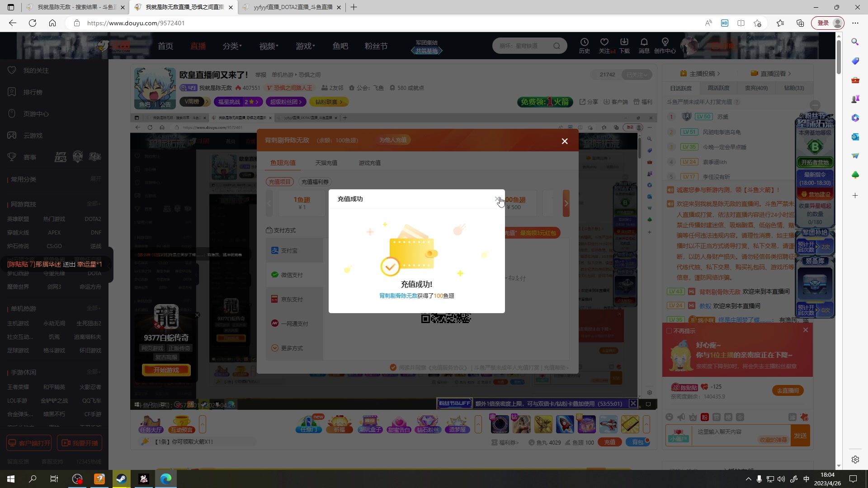The image size is (868, 488).
Task: Expand 常用分类 with 展开 link
Action: coord(95,179)
